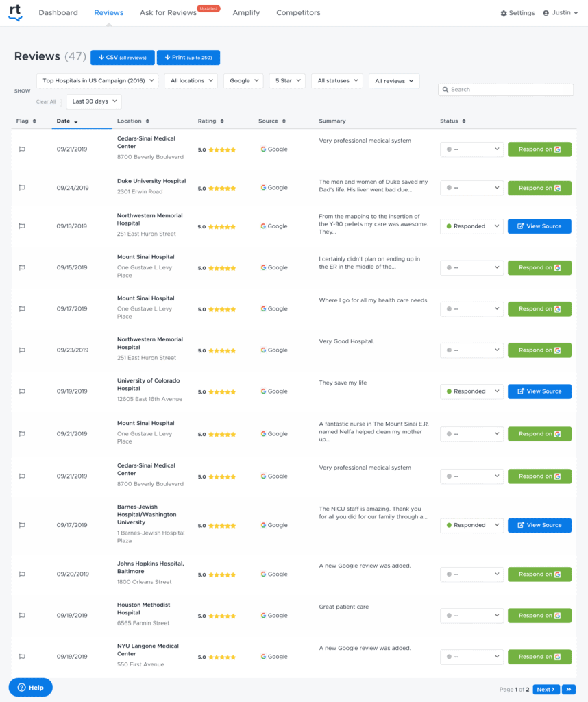Click the Google source icon on Cedars-Sinai review
Viewport: 588px width, 702px height.
pyautogui.click(x=264, y=149)
